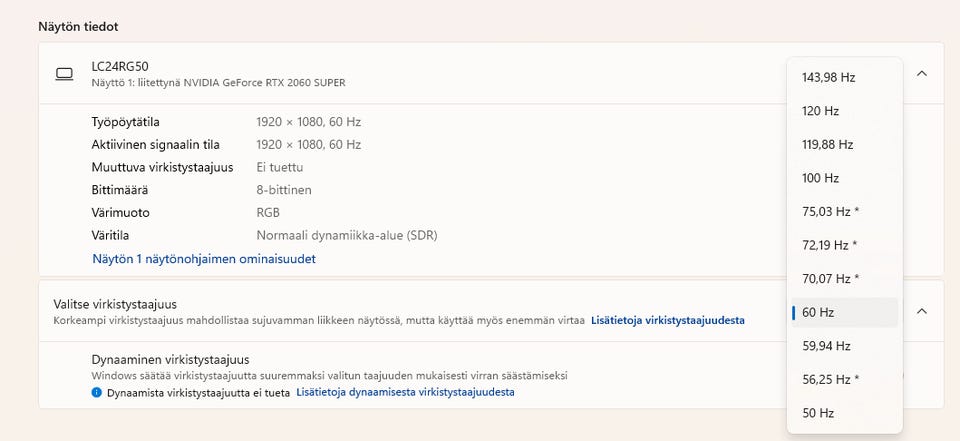The image size is (960, 441).
Task: Click the Ei tuettu value
Action: click(x=279, y=167)
